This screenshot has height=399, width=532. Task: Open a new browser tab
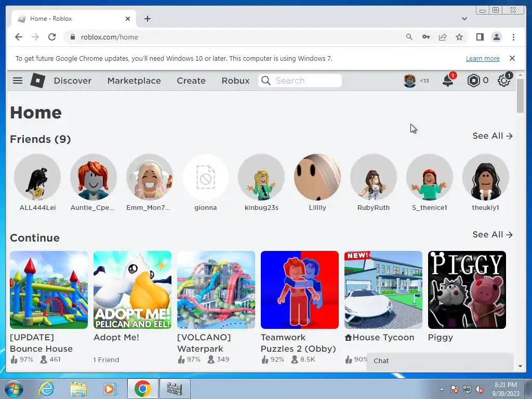[147, 19]
